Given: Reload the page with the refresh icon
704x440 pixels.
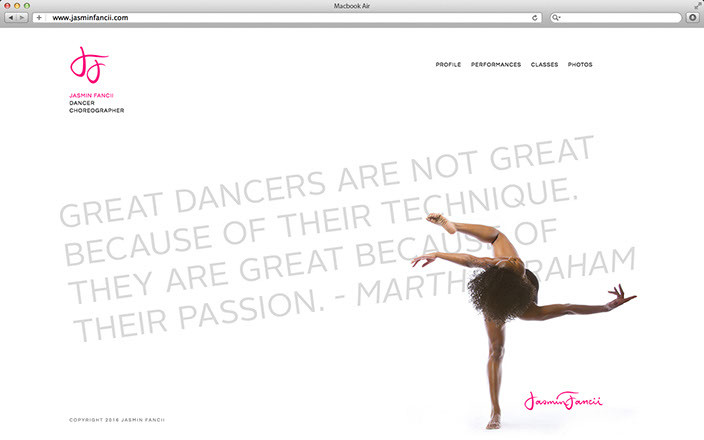Looking at the screenshot, I should click(x=535, y=17).
